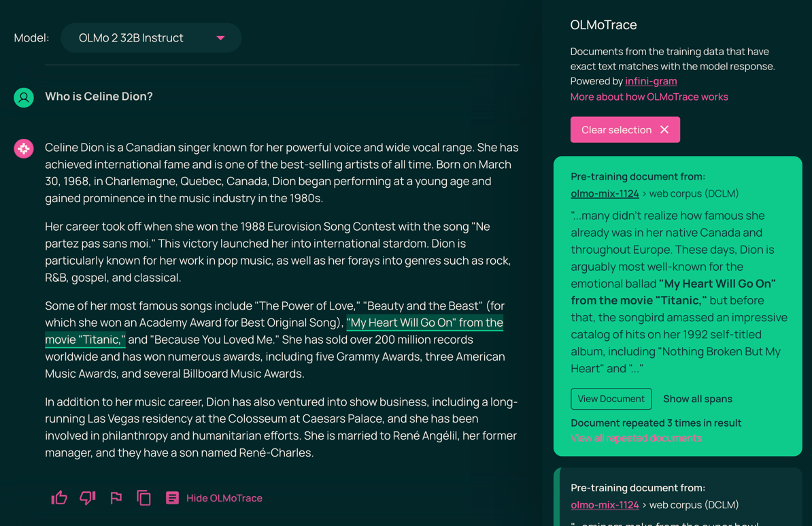Click the "Model:" label
This screenshot has height=526, width=812.
31,38
